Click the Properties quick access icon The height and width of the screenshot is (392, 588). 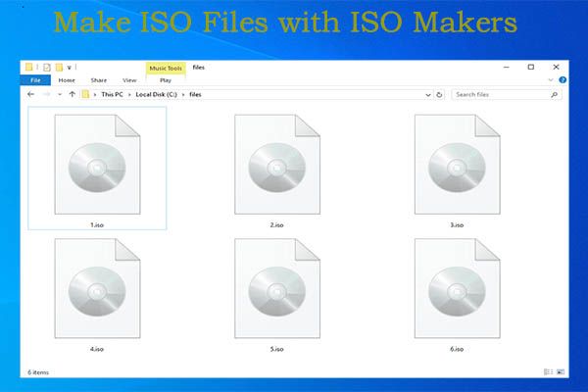point(47,68)
